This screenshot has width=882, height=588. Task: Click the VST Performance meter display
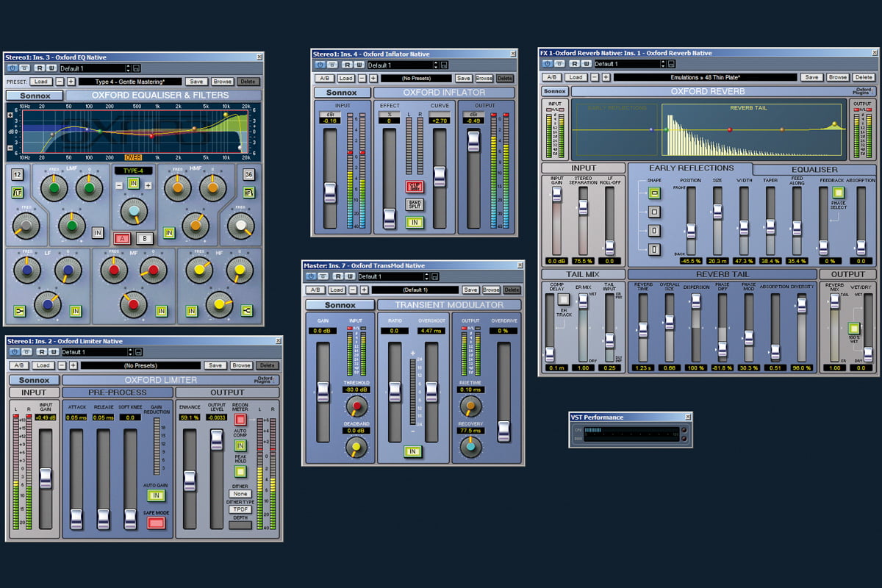(x=631, y=436)
